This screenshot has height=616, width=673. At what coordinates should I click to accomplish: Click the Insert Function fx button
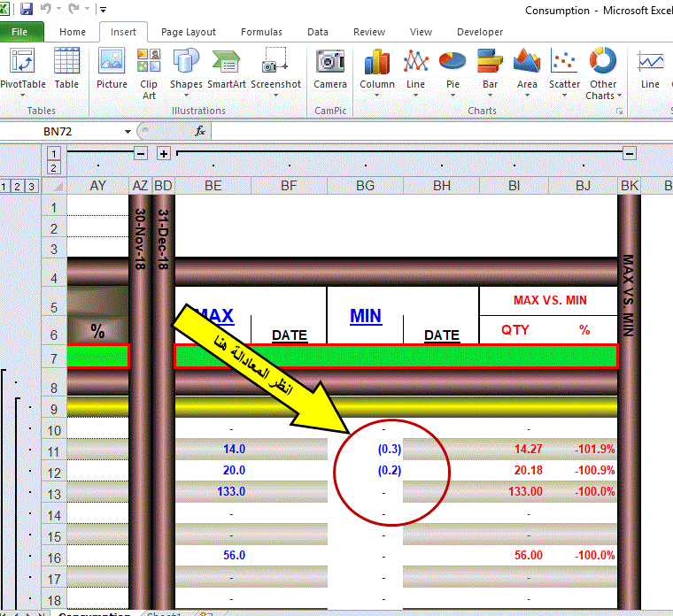coord(200,131)
